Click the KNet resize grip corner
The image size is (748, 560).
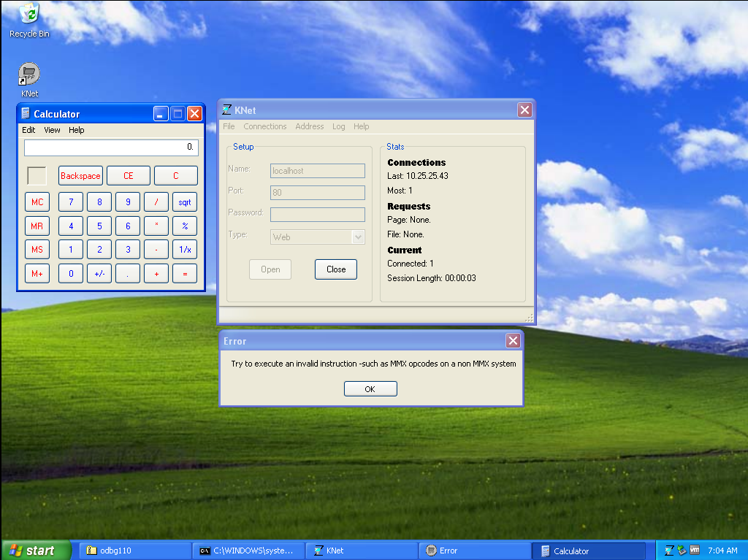pyautogui.click(x=529, y=318)
